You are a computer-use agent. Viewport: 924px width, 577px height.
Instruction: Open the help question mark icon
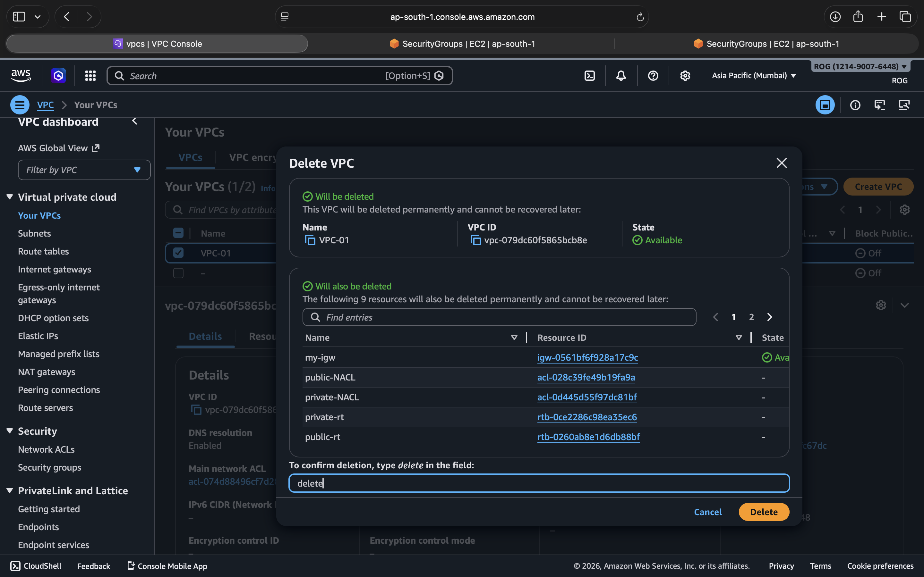tap(653, 76)
